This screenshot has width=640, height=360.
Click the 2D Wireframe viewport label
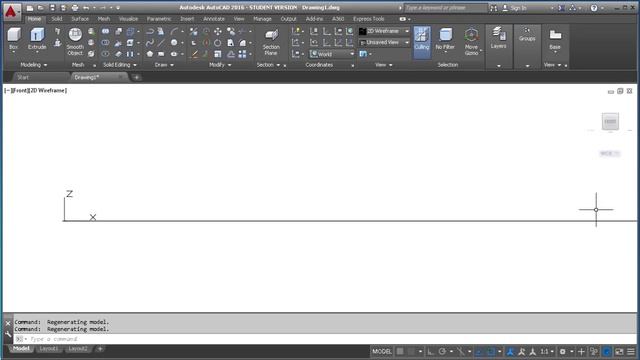[48, 91]
